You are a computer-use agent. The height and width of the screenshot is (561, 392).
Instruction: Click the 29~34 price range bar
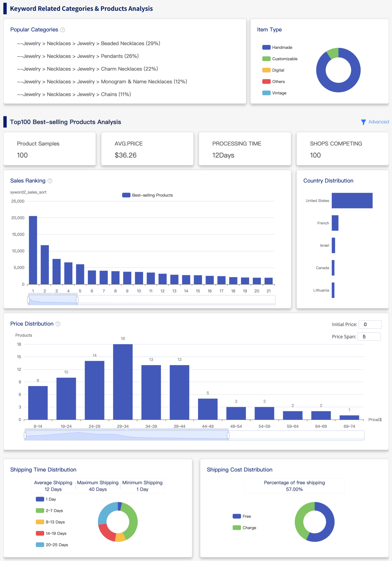(123, 382)
